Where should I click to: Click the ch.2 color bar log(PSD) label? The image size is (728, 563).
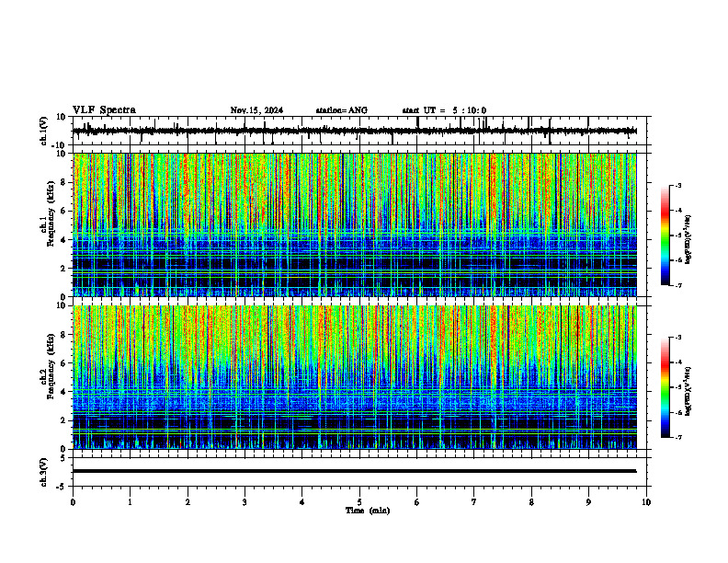click(x=688, y=391)
